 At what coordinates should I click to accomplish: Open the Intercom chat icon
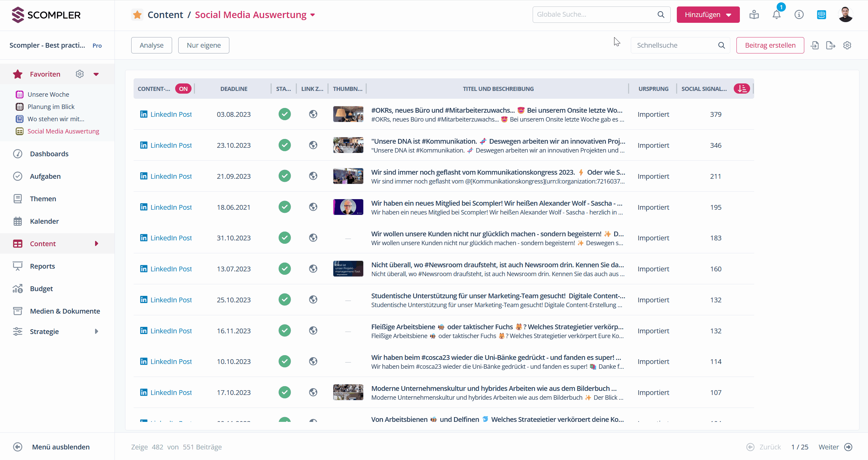click(x=821, y=15)
